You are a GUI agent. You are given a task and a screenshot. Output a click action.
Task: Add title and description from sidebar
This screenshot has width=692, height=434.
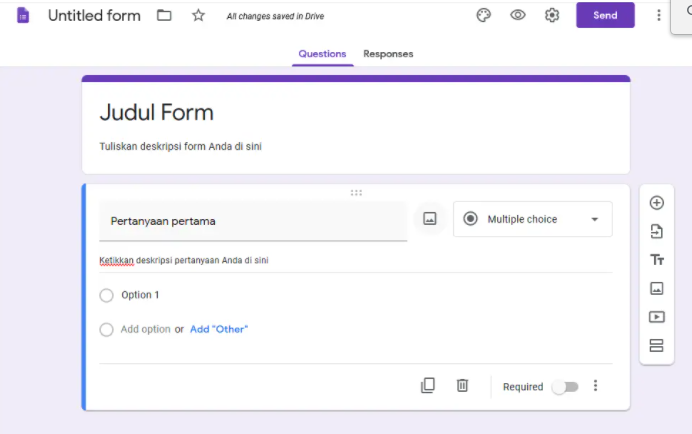[x=657, y=260]
